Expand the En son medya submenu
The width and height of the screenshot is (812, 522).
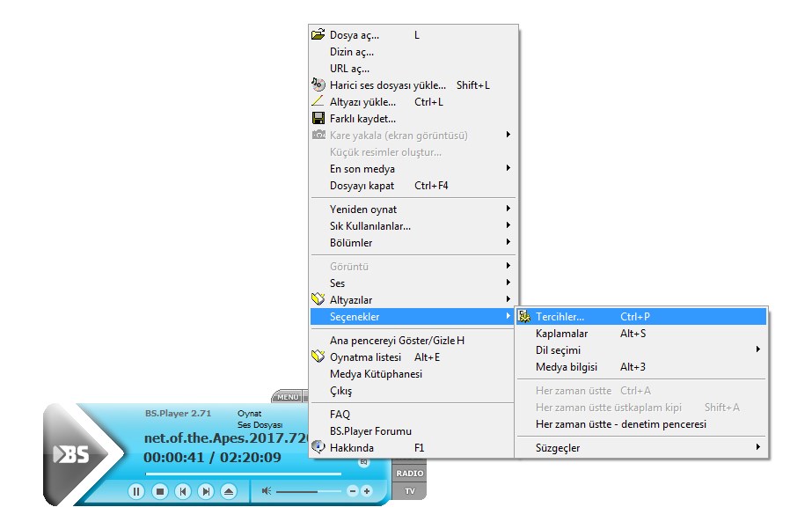click(x=362, y=169)
